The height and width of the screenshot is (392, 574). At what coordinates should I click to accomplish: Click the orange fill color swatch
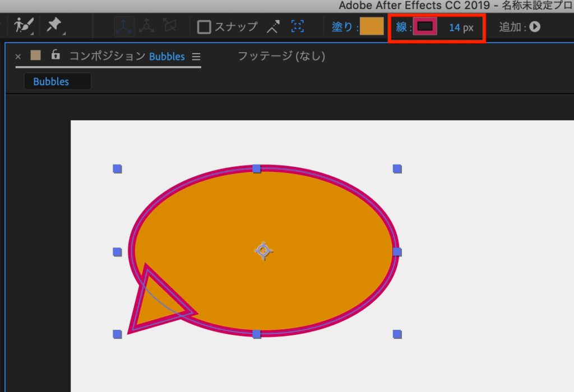[372, 26]
